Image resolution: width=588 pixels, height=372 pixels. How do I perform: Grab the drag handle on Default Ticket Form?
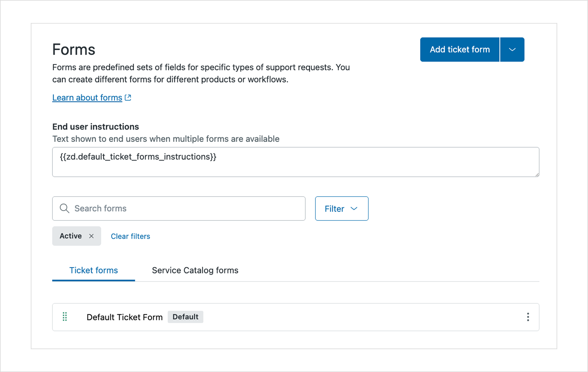[x=65, y=317]
